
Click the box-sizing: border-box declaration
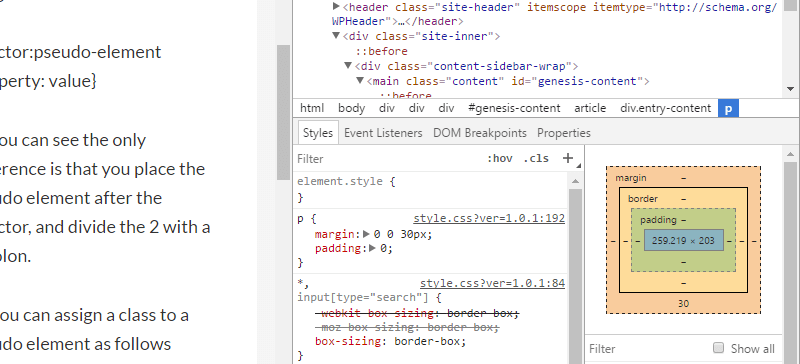[x=391, y=341]
